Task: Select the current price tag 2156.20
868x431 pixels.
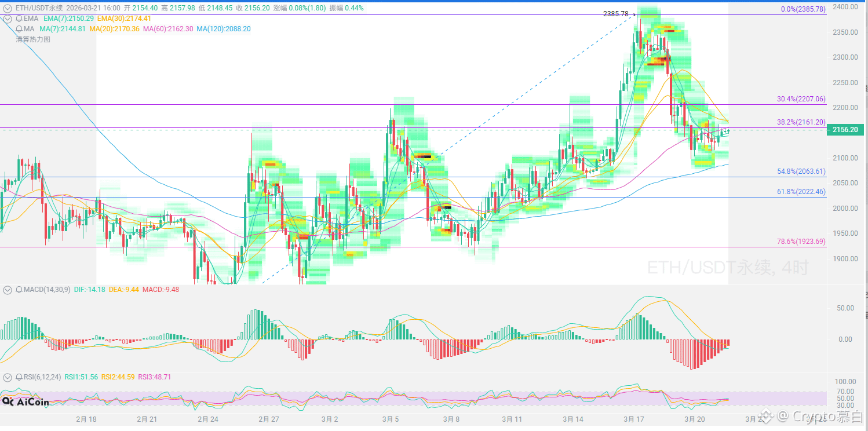Action: click(x=845, y=130)
